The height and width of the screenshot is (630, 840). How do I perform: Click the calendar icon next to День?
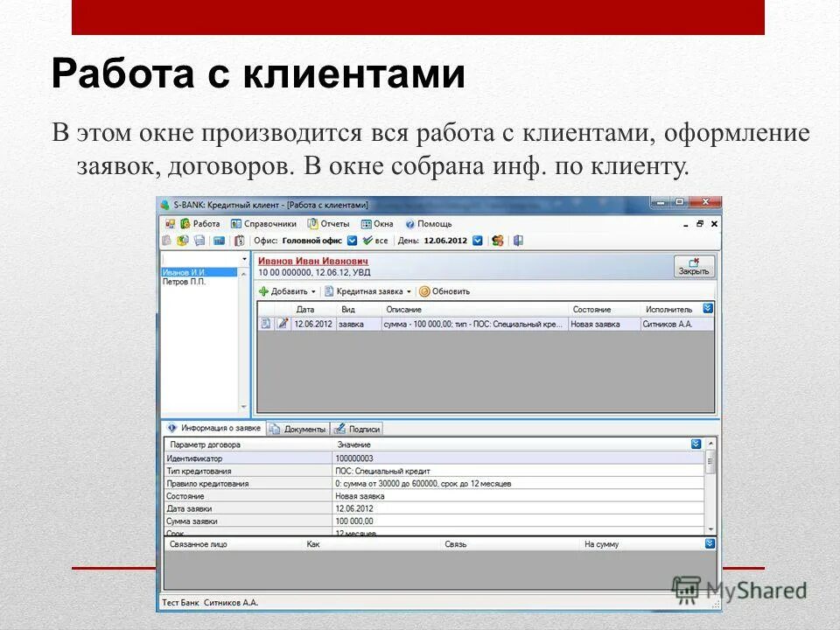(x=478, y=238)
